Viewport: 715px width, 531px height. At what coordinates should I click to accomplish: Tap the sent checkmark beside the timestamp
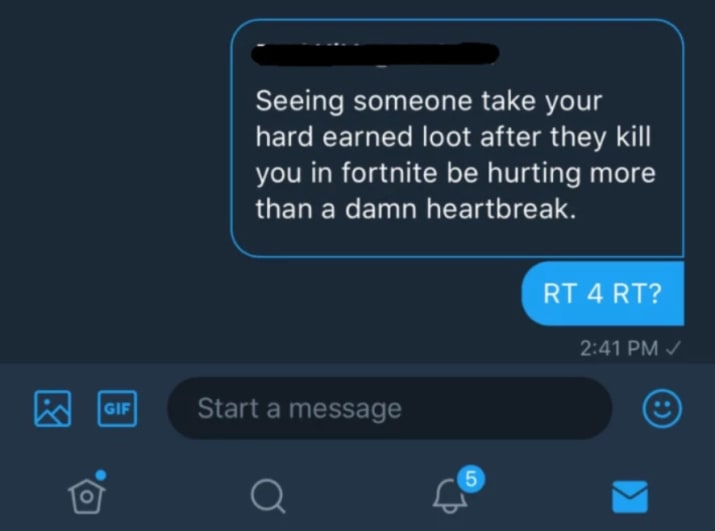point(673,349)
